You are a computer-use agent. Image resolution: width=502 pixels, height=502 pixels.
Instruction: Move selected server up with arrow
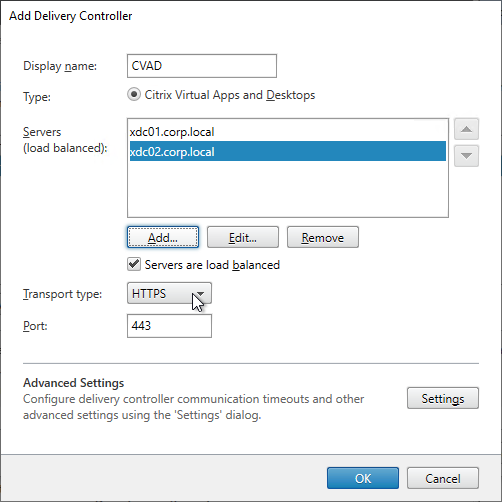[x=466, y=129]
